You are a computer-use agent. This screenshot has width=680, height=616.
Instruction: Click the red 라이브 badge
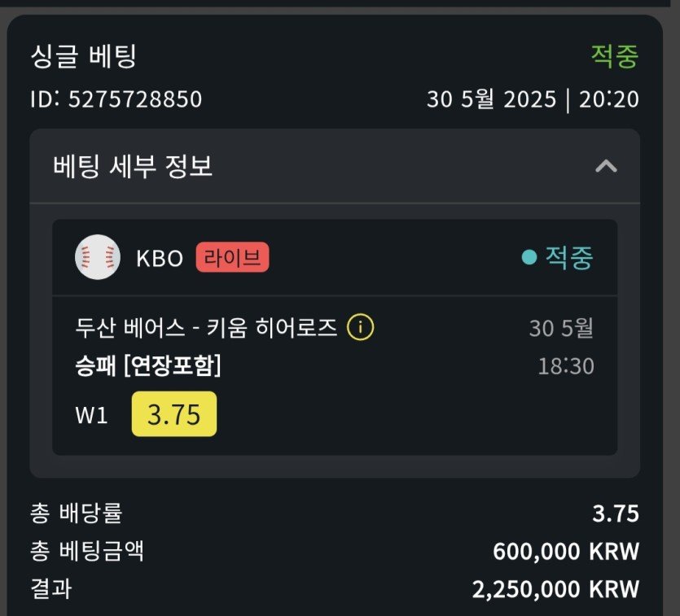pos(232,258)
